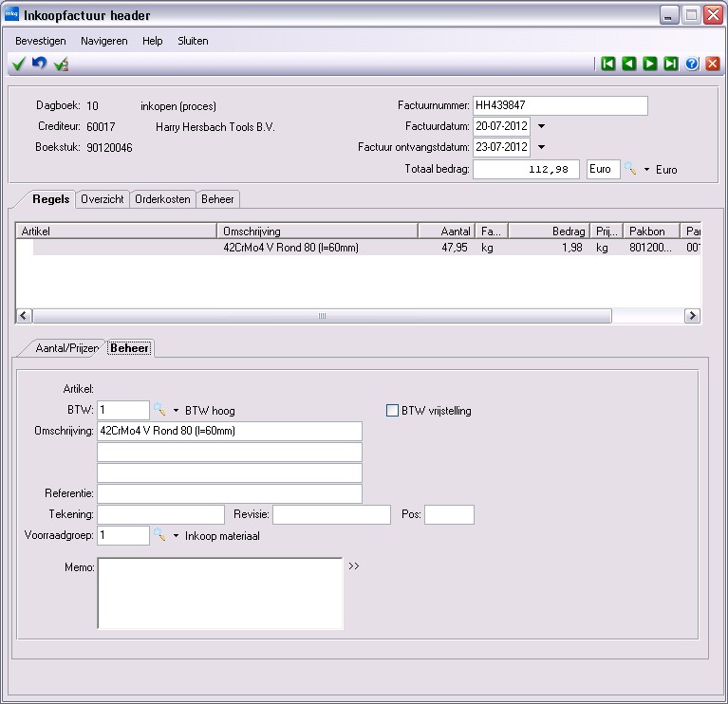Go to last record navigation icon
This screenshot has width=728, height=704.
click(x=671, y=64)
